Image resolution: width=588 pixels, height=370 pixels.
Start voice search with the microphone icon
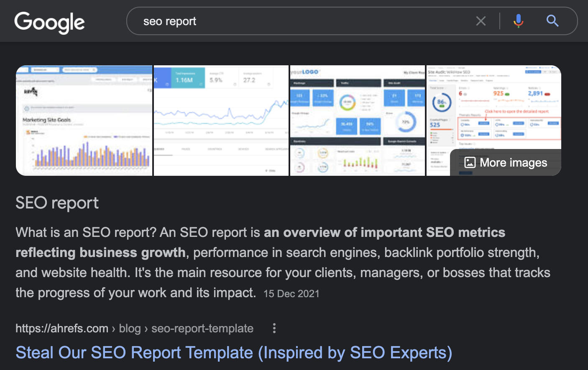click(518, 21)
